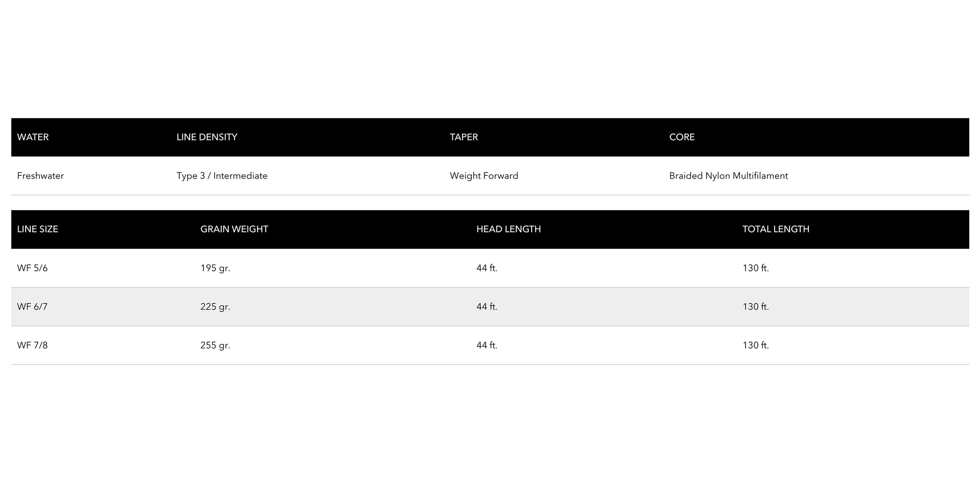Click the TOTAL LENGTH column header
Viewport: 980px width, 490px height.
[775, 229]
